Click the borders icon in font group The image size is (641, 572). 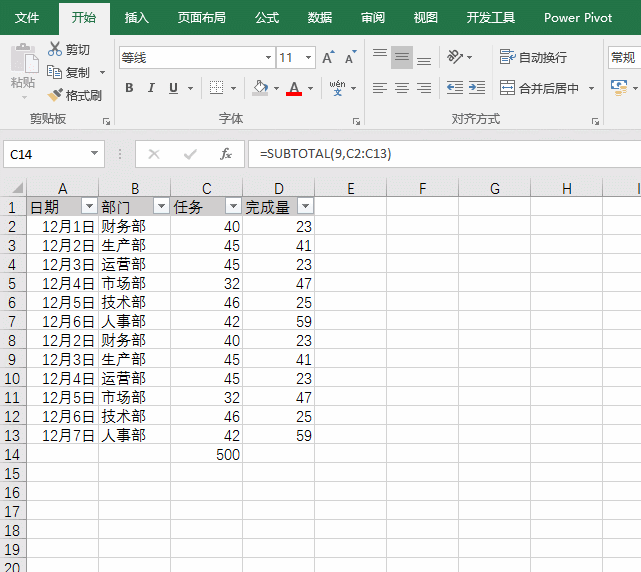pyautogui.click(x=216, y=89)
